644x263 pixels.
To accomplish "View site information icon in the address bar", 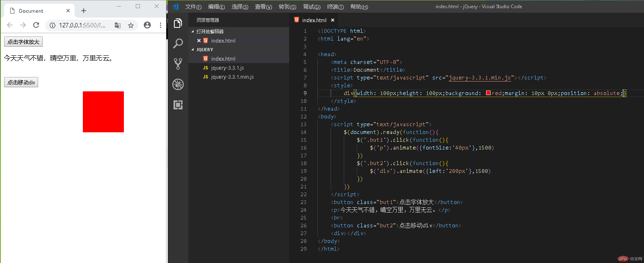I will [52, 25].
